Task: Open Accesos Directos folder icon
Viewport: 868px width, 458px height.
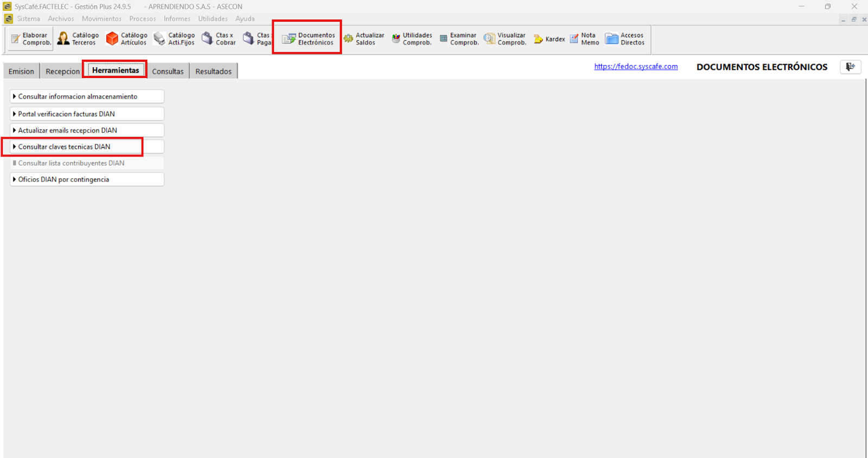Action: (625, 39)
